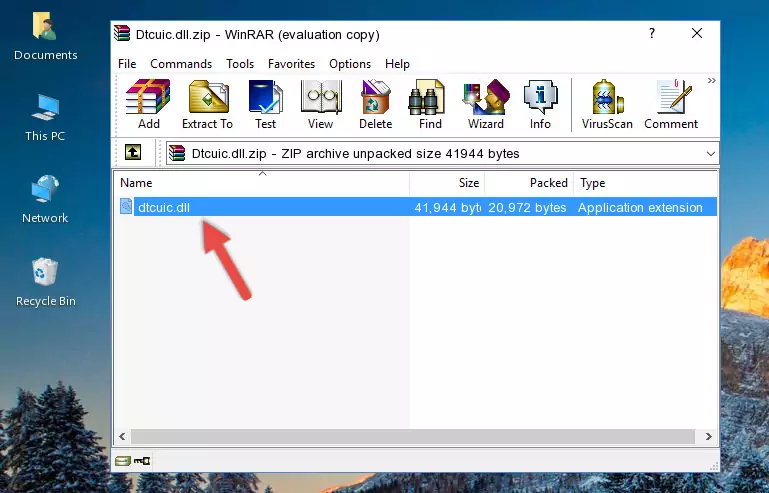Sort by the Packed column header
Screen dimensions: 769x493
coord(529,182)
